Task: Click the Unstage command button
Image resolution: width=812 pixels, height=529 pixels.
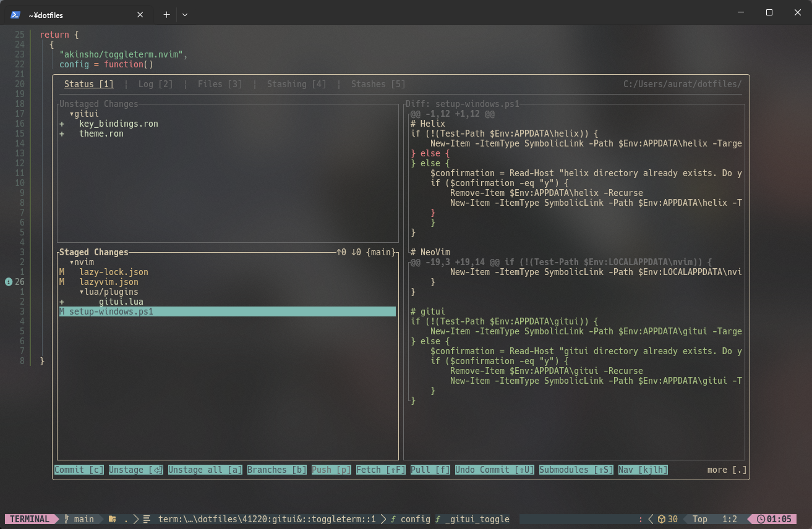Action: coord(136,470)
